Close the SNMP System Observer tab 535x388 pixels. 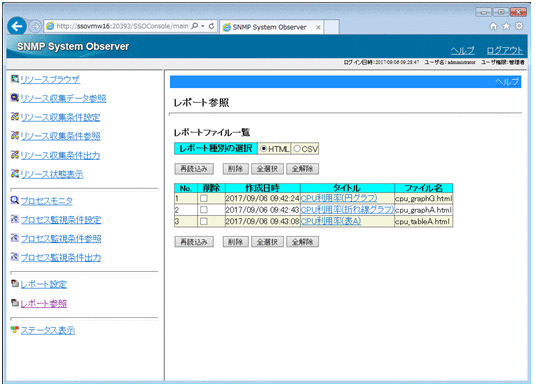(318, 27)
